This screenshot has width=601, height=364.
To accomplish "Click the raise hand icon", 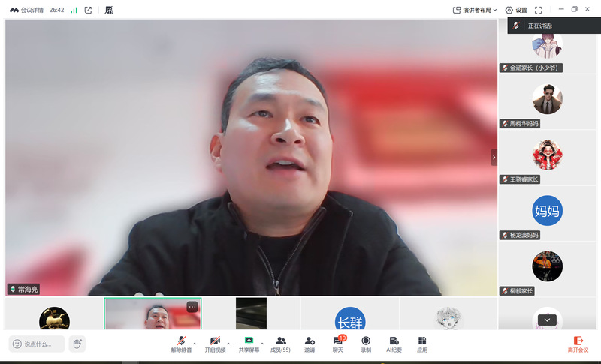I will [x=77, y=344].
